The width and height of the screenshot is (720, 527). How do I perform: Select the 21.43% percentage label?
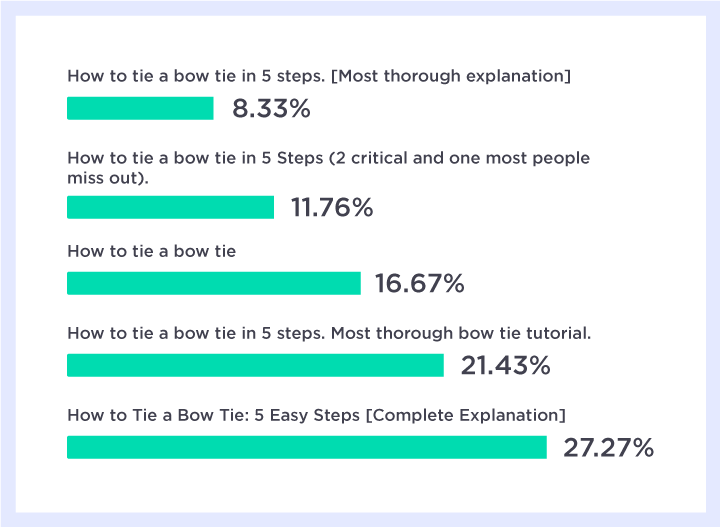[505, 366]
